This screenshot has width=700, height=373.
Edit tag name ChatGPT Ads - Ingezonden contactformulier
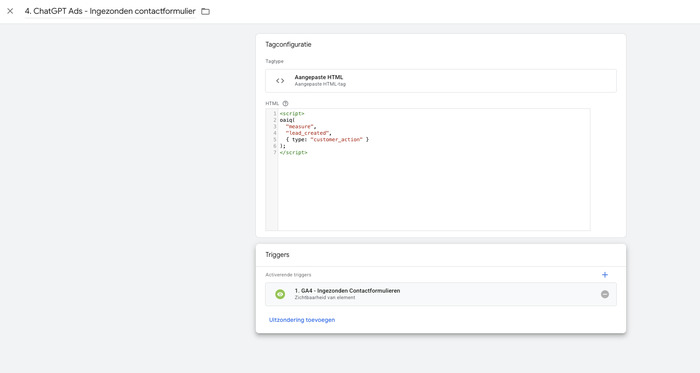pyautogui.click(x=110, y=11)
